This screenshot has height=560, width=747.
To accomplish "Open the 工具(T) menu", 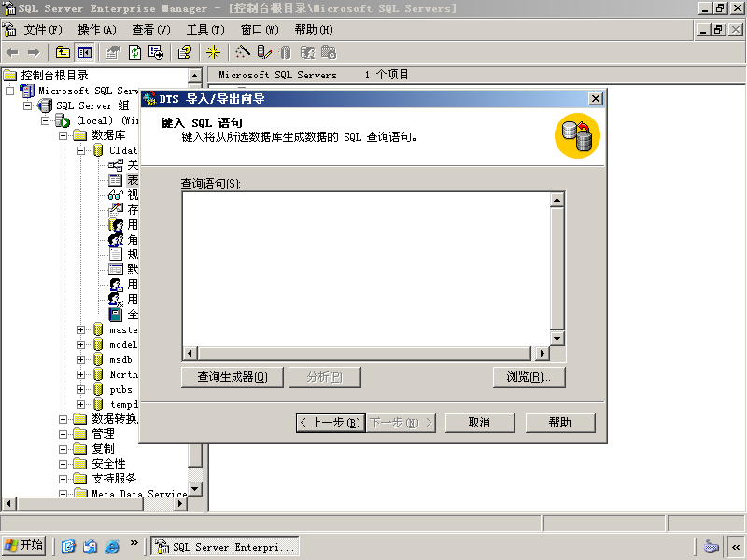I will point(205,30).
